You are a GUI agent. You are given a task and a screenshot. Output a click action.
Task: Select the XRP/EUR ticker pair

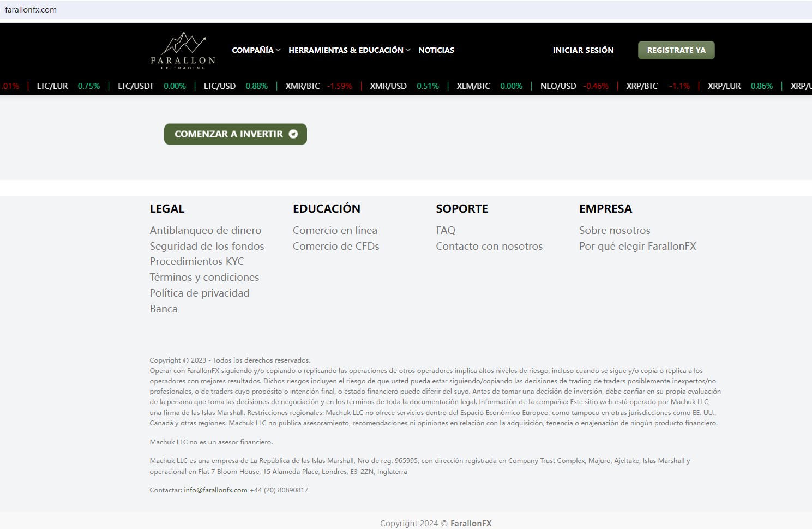pos(724,86)
